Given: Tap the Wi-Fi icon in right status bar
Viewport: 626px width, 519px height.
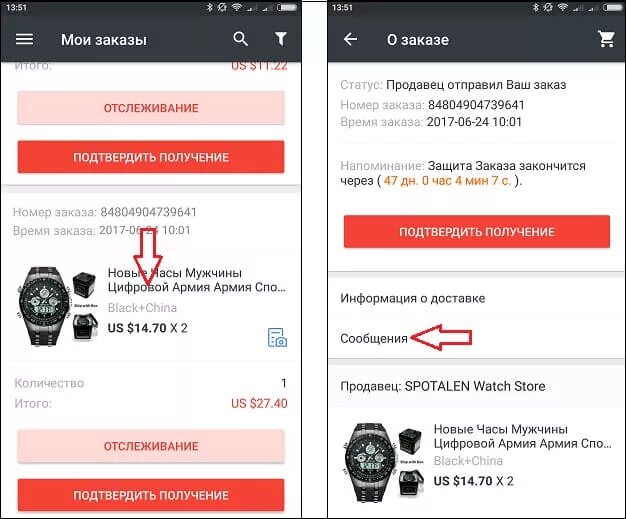Looking at the screenshot, I should pyautogui.click(x=563, y=7).
